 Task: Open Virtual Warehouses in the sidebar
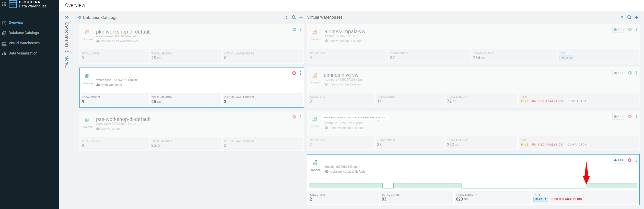coord(24,43)
